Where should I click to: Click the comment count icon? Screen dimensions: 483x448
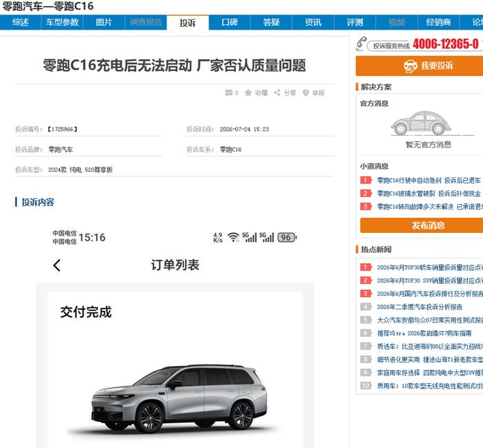point(229,92)
